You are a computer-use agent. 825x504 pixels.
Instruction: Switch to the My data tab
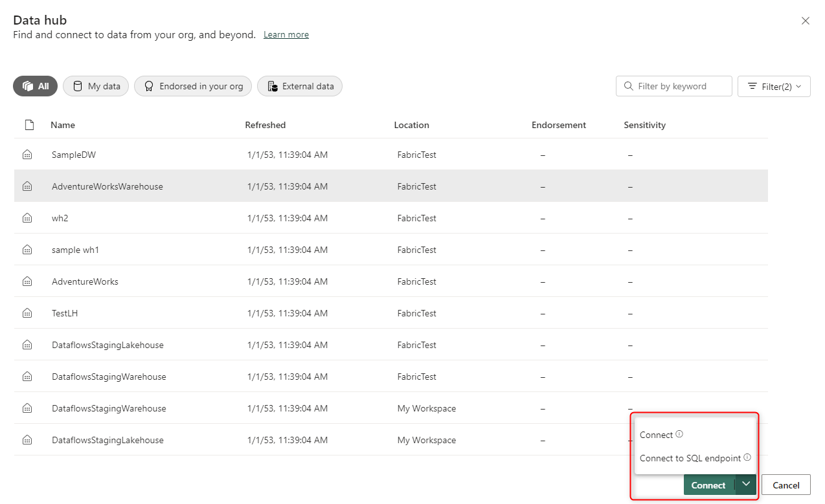click(96, 86)
